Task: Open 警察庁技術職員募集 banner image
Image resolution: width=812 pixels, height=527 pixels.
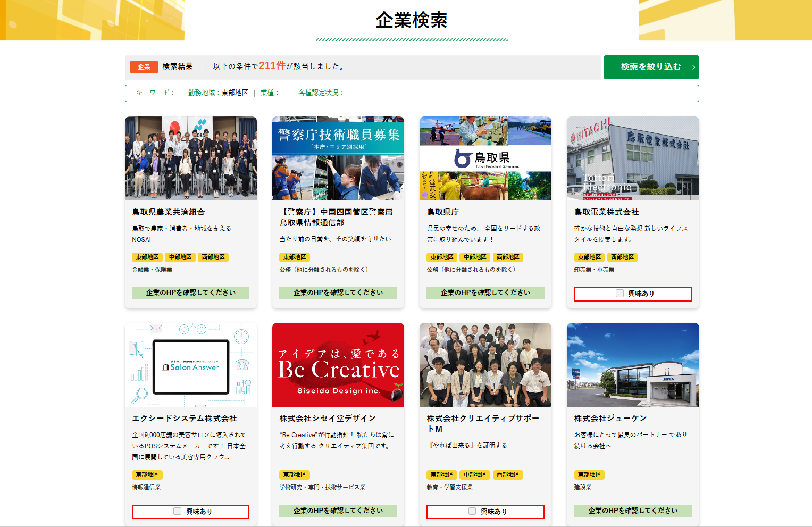Action: (x=338, y=158)
